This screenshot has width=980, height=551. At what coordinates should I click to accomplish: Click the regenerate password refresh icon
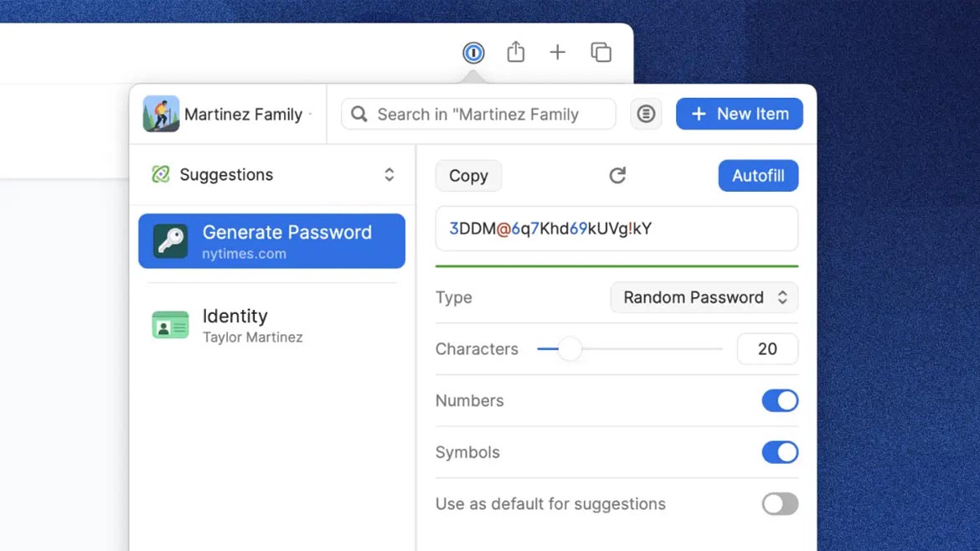[x=617, y=175]
